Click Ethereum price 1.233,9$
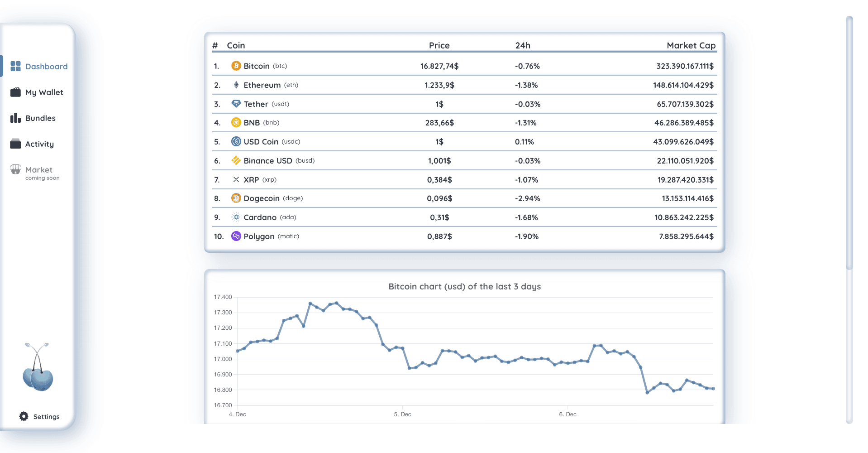This screenshot has height=453, width=868. coord(439,85)
